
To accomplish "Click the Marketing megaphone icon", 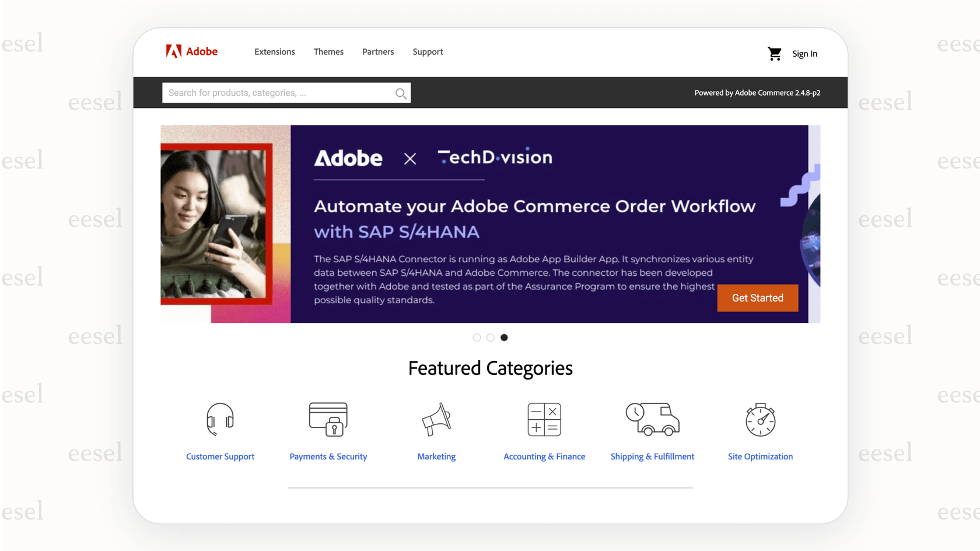I will [436, 419].
